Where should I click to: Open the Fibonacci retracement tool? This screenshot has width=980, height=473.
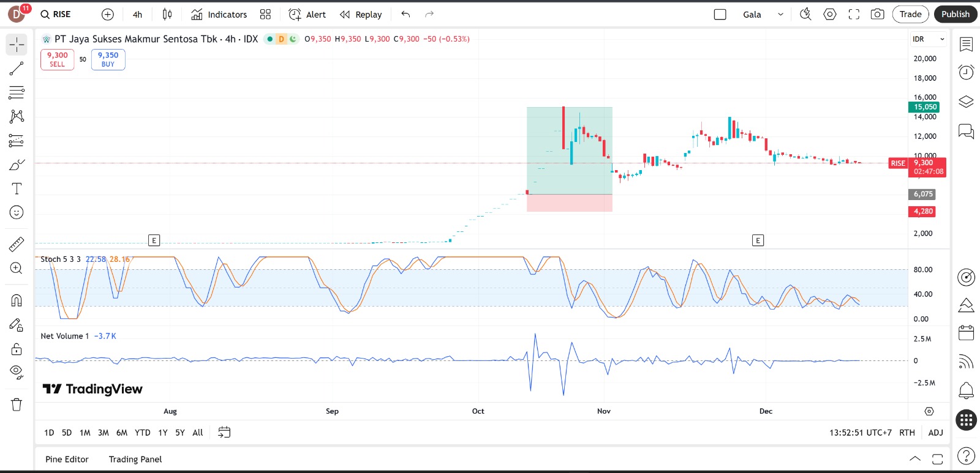click(x=17, y=92)
